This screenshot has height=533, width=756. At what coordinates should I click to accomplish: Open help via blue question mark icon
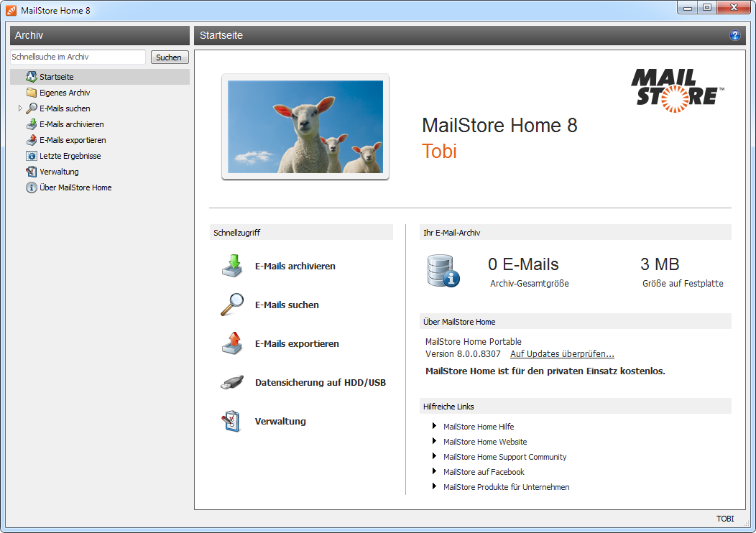pyautogui.click(x=734, y=35)
